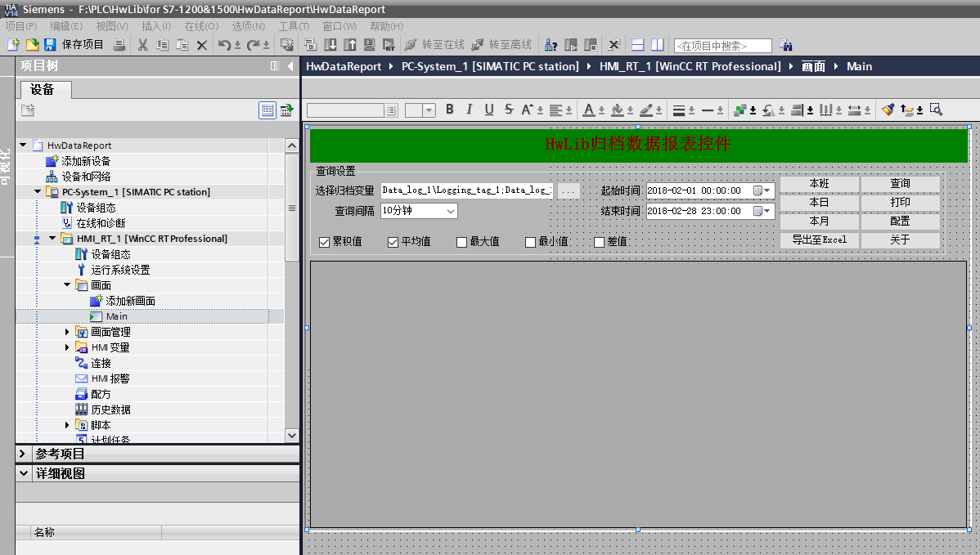Screen dimensions: 980x555
Task: Click the search binoculars icon
Action: tap(785, 45)
